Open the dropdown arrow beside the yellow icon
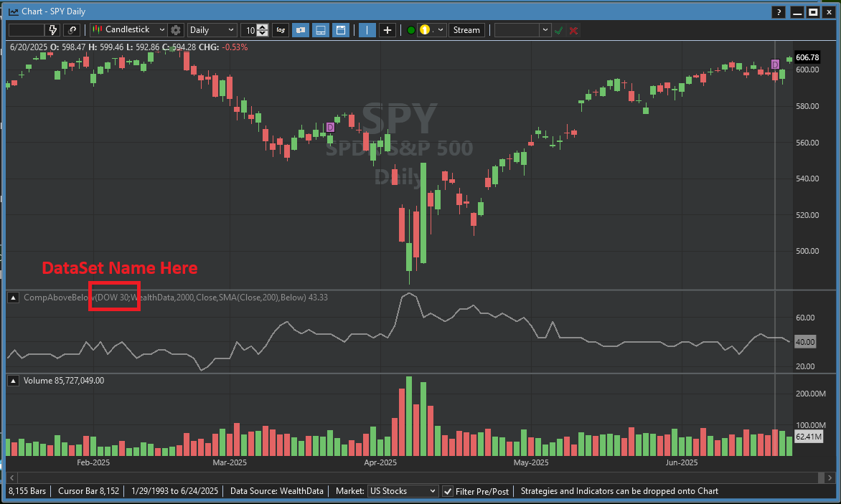Image resolution: width=841 pixels, height=504 pixels. [441, 30]
